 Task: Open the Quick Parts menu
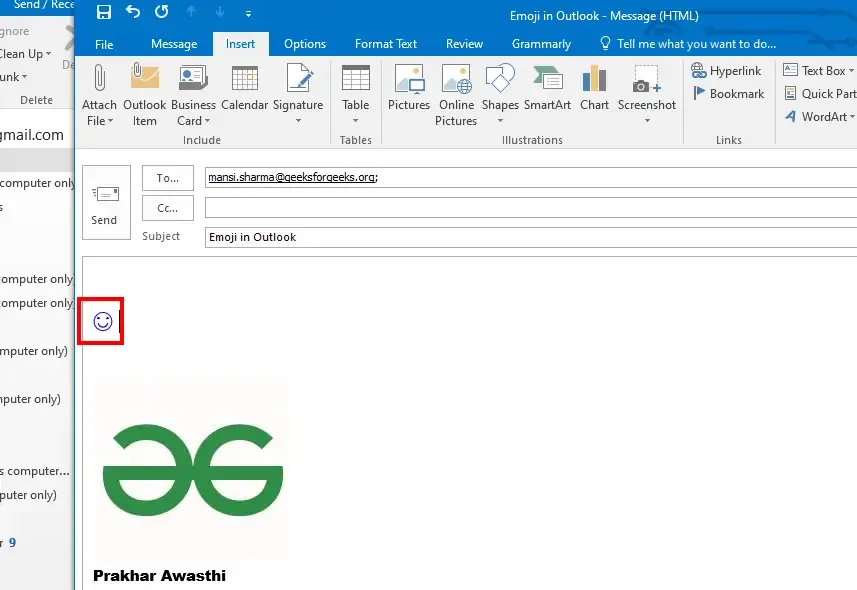click(x=820, y=94)
